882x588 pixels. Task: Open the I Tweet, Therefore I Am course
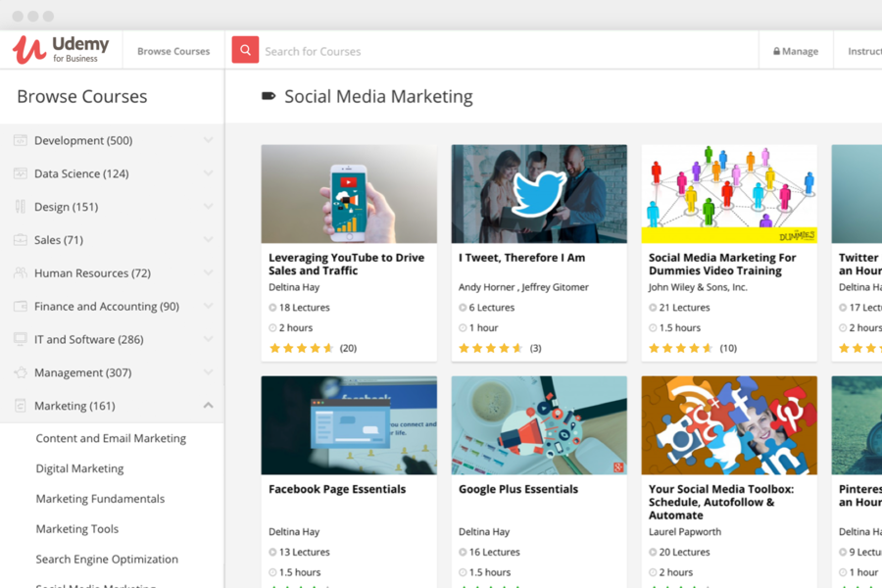click(521, 258)
